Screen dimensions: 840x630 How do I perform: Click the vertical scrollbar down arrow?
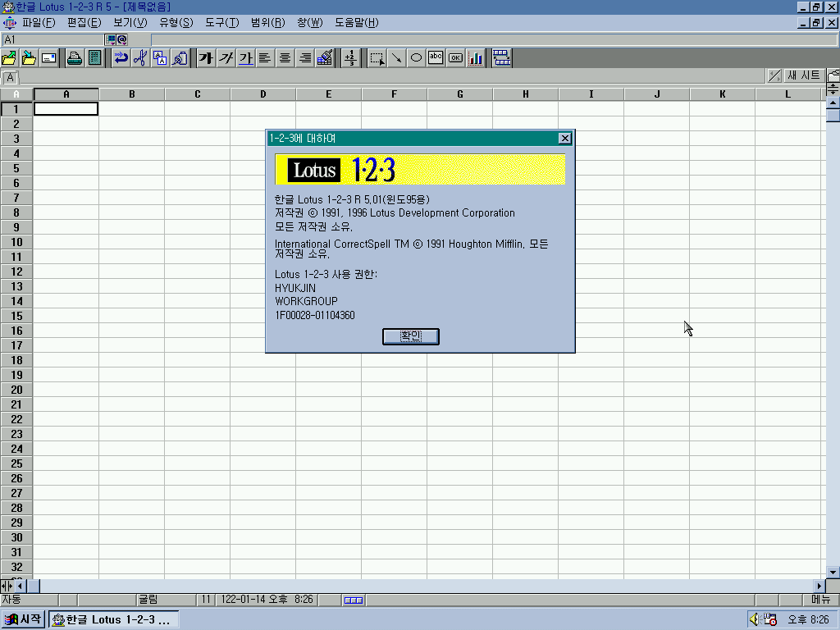coord(833,572)
